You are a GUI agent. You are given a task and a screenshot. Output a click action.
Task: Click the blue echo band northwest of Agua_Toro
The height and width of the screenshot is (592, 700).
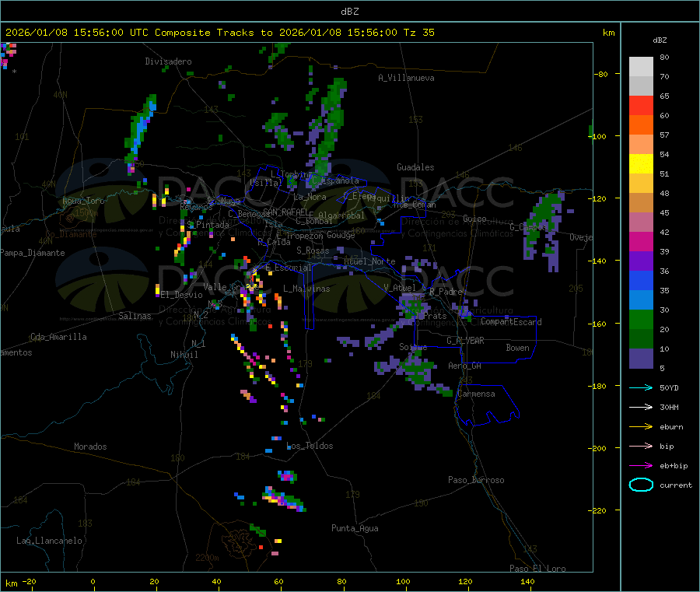[x=141, y=129]
